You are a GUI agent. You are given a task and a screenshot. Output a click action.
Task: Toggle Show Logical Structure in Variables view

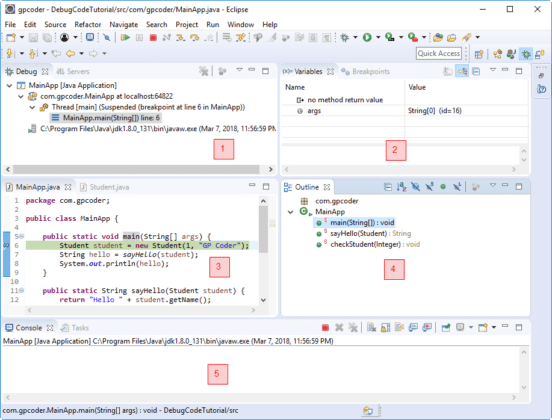[x=462, y=71]
